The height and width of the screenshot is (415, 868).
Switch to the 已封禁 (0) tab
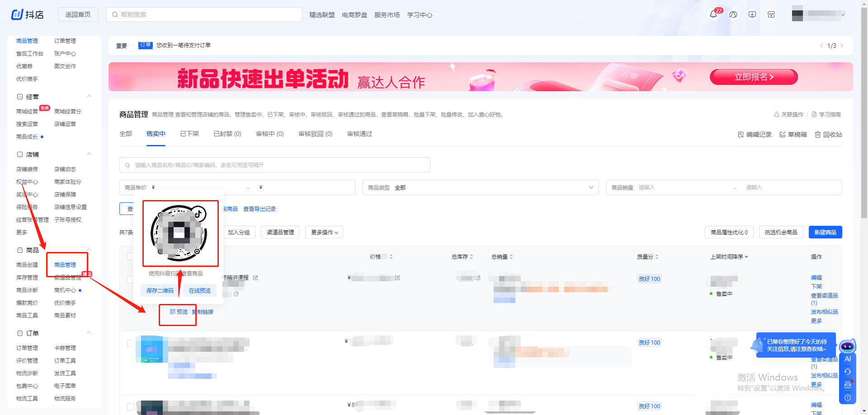coord(227,134)
